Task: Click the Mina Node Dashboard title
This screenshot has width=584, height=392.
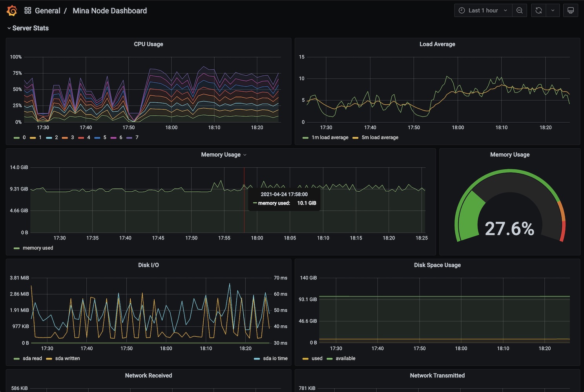Action: tap(109, 11)
